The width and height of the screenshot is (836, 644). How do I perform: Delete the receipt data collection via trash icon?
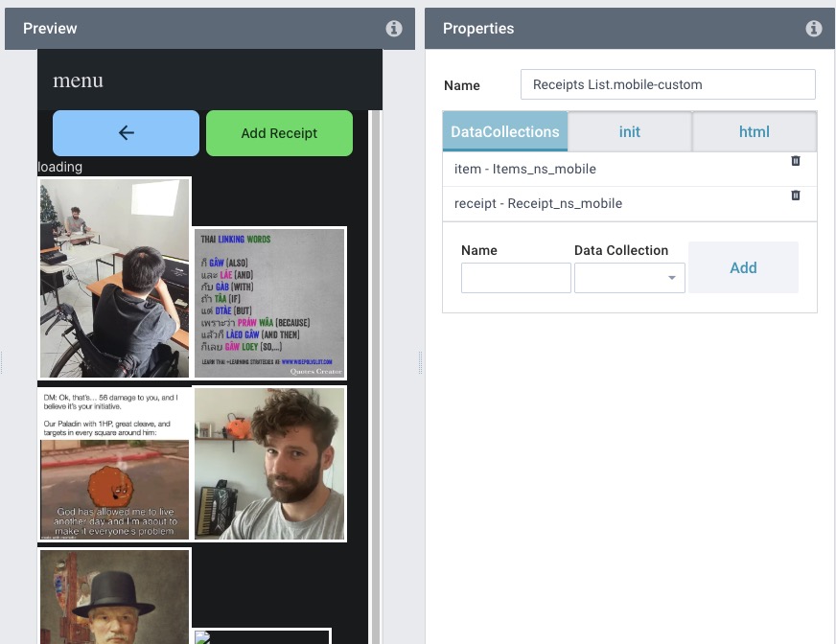point(796,195)
